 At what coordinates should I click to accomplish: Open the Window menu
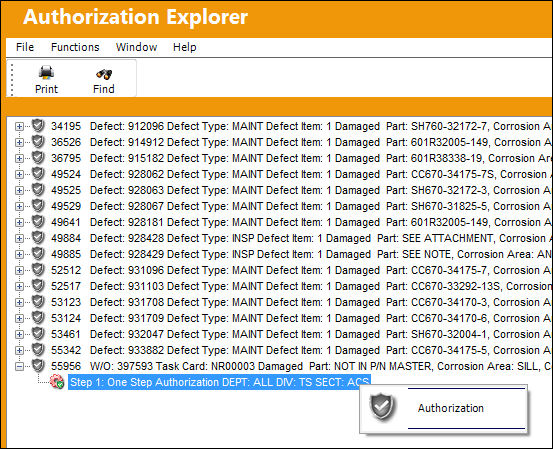pos(136,47)
